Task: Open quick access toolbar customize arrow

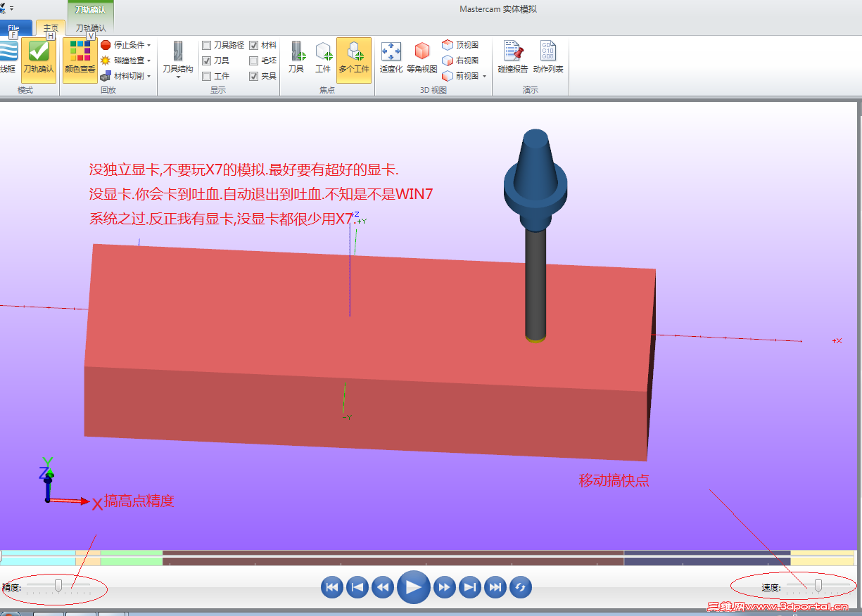Action: [11, 8]
